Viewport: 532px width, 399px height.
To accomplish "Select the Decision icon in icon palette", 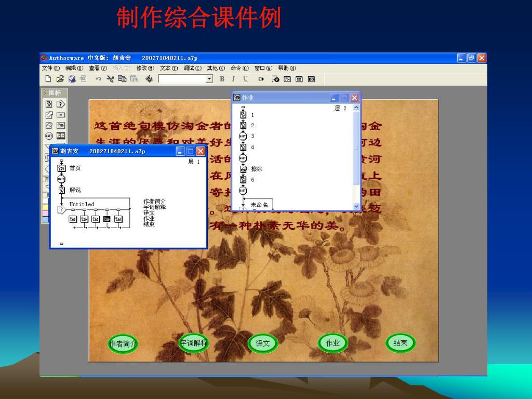I will [x=60, y=104].
